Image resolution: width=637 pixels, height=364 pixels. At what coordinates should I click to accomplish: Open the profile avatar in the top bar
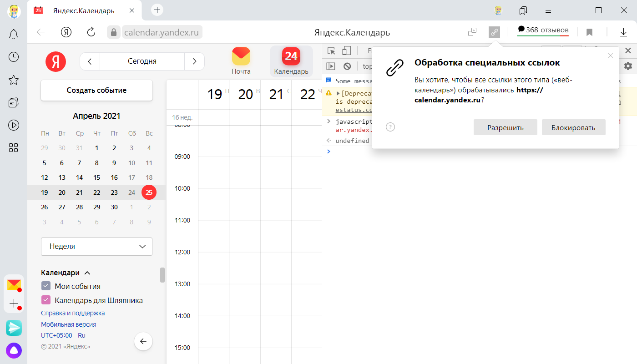coord(498,10)
